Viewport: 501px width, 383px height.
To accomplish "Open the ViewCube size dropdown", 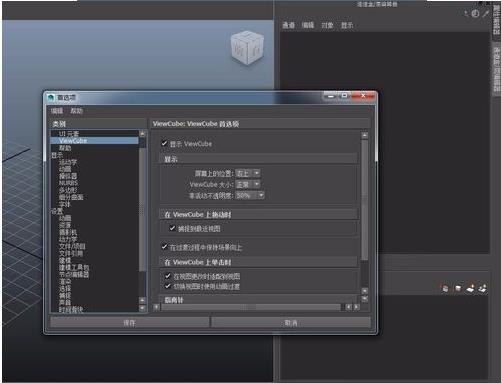I will [x=248, y=184].
